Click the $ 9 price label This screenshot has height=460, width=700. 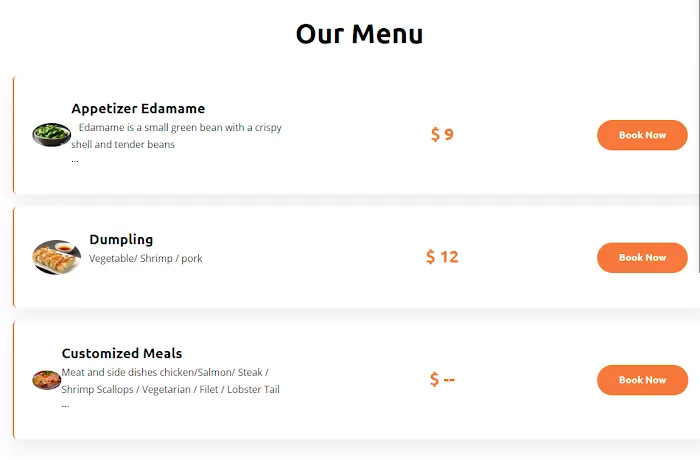click(442, 134)
